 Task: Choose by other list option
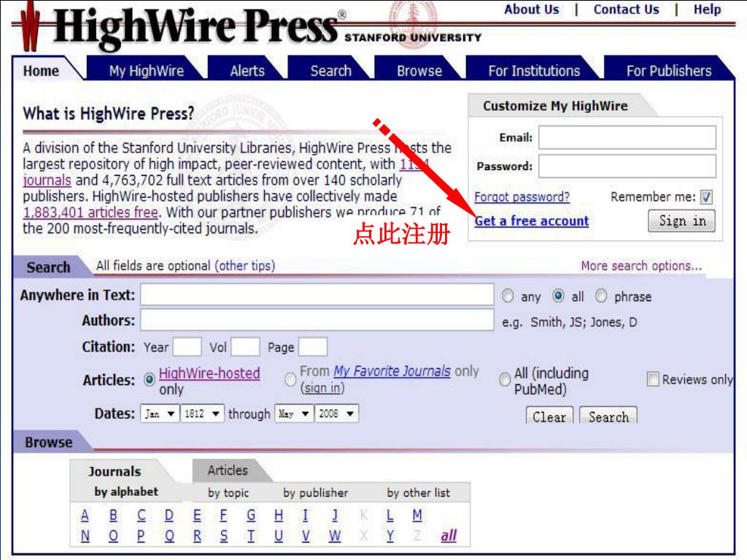(x=419, y=493)
